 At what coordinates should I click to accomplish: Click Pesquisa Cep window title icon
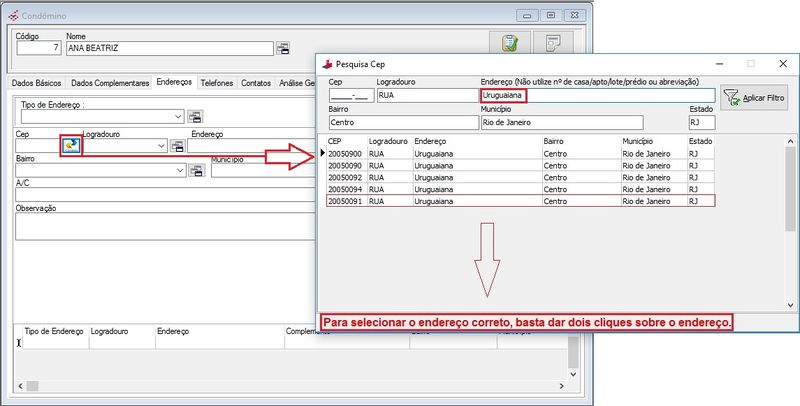329,63
